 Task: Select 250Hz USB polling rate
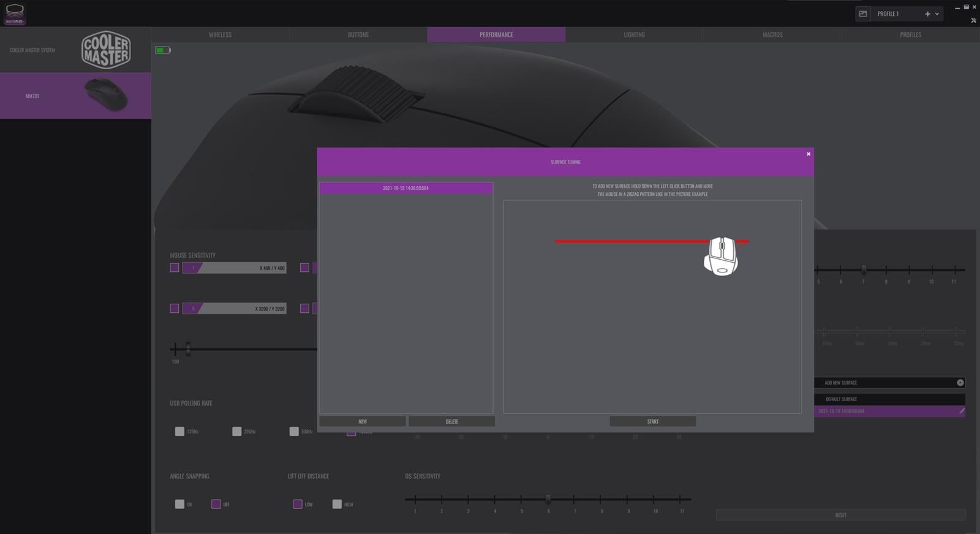[237, 431]
